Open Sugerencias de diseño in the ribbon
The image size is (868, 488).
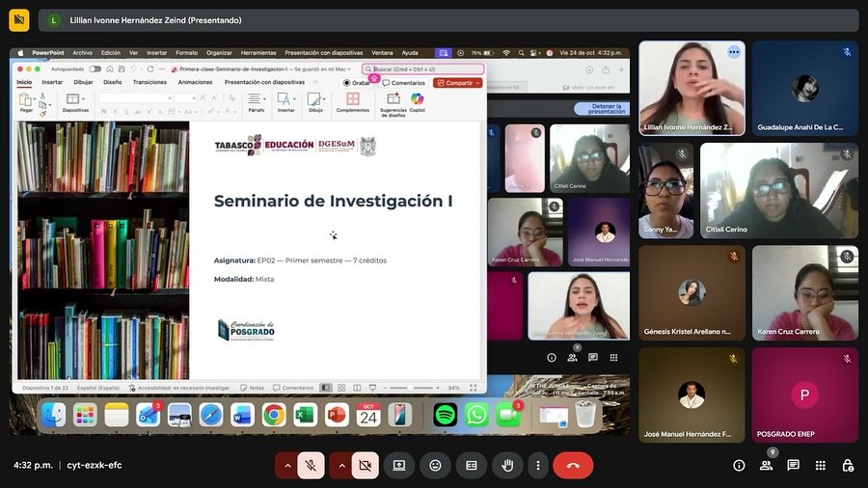393,102
